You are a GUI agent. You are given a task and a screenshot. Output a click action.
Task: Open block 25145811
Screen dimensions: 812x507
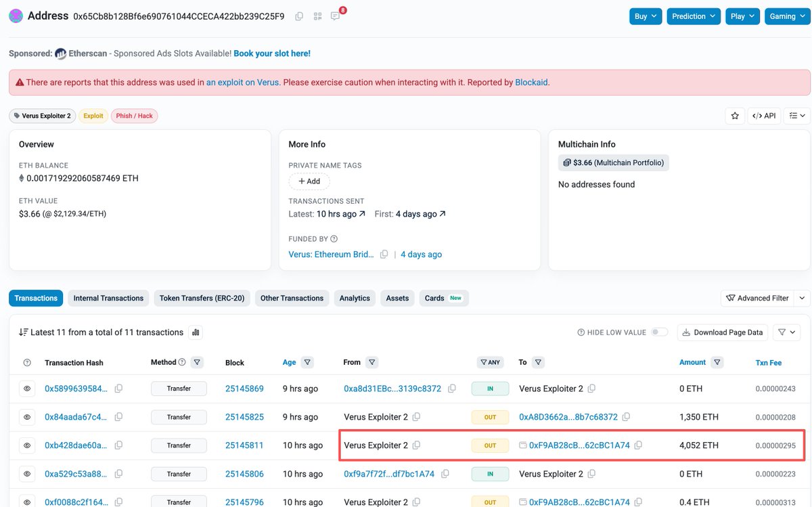(244, 445)
